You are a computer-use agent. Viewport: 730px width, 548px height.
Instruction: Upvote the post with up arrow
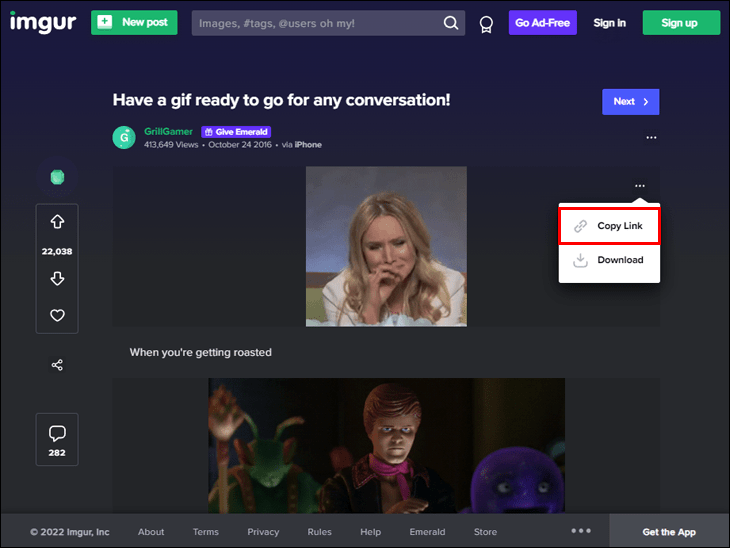point(57,222)
